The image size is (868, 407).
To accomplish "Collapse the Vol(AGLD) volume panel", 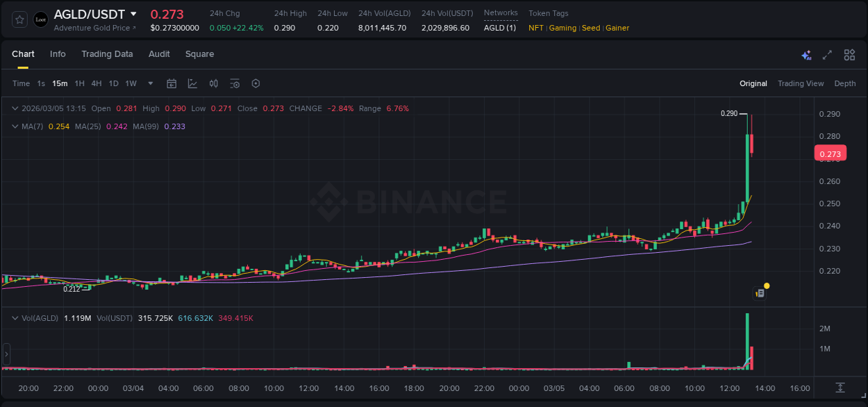I will click(x=15, y=317).
